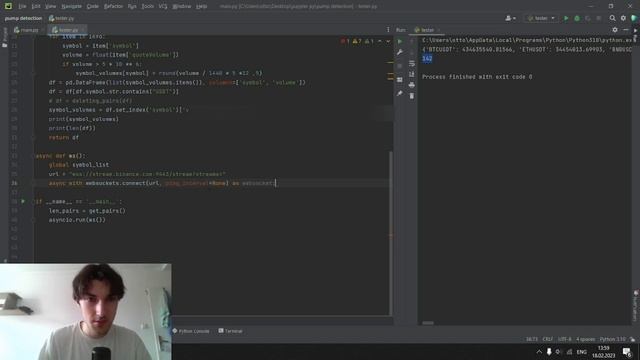Change file encoding UTF-8
Image resolution: width=640 pixels, height=360 pixels.
564,339
